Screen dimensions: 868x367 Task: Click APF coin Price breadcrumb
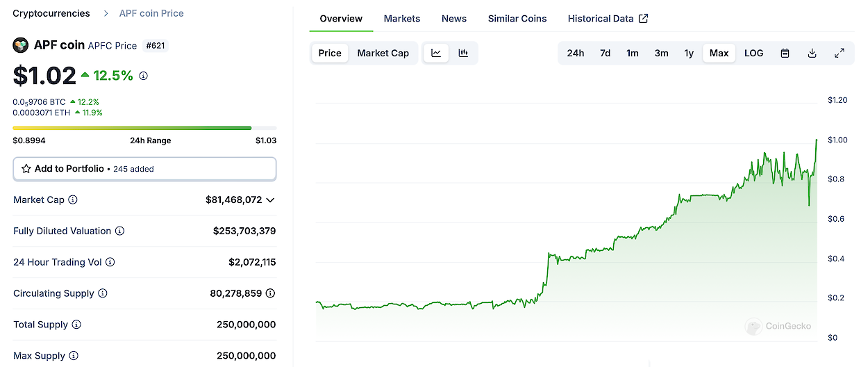click(151, 13)
